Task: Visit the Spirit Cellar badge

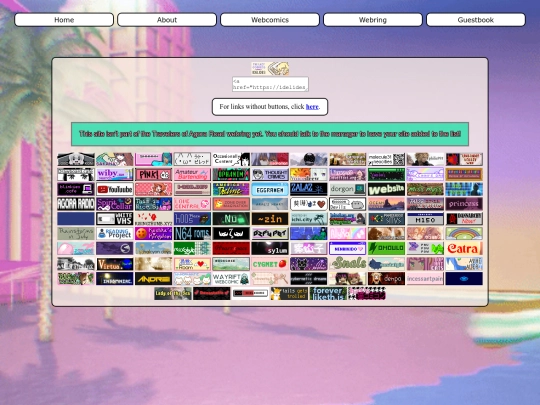Action: coord(115,204)
